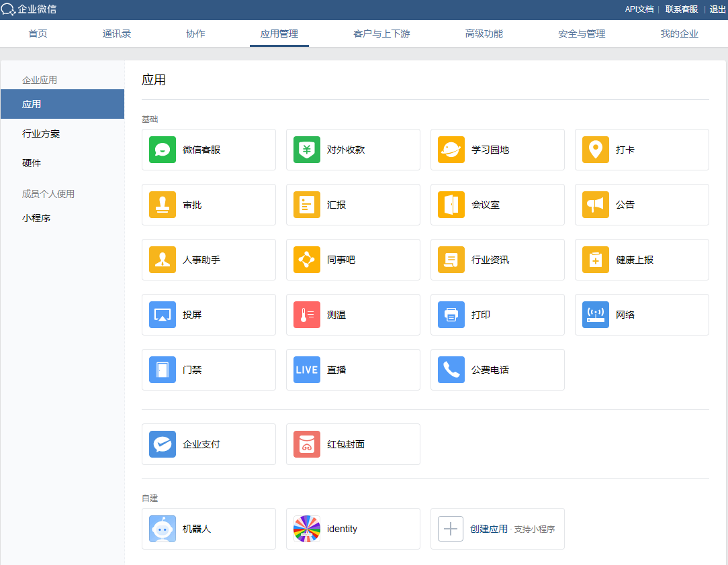Click the 公告 megaphone icon

coord(596,205)
